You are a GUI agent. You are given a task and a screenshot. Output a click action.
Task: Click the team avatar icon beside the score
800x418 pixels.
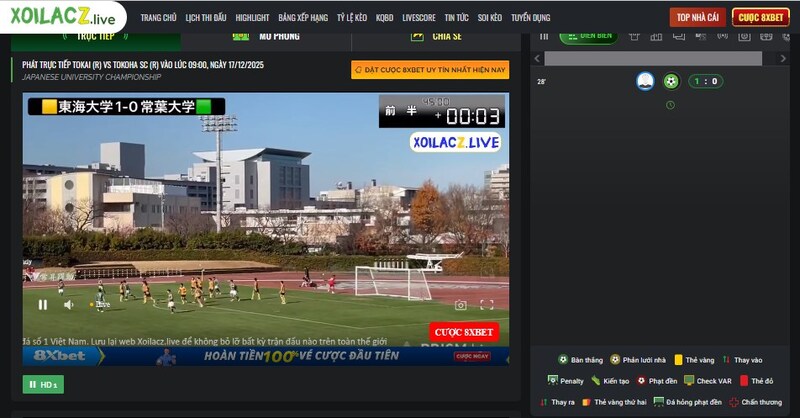pos(645,81)
